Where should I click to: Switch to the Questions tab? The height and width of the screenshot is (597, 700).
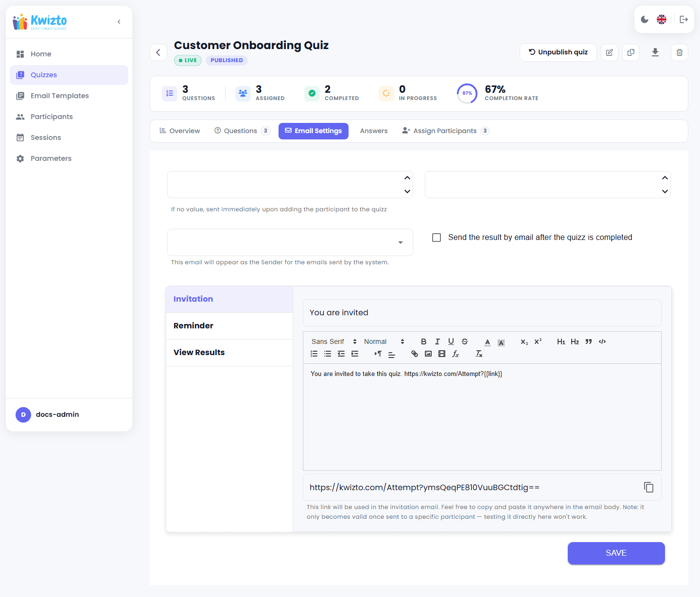pos(242,131)
